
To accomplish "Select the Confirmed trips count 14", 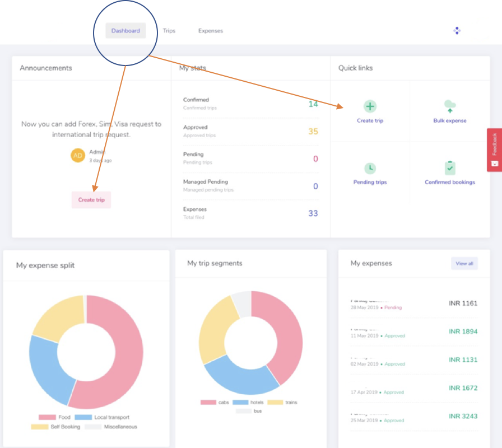I will click(x=313, y=104).
